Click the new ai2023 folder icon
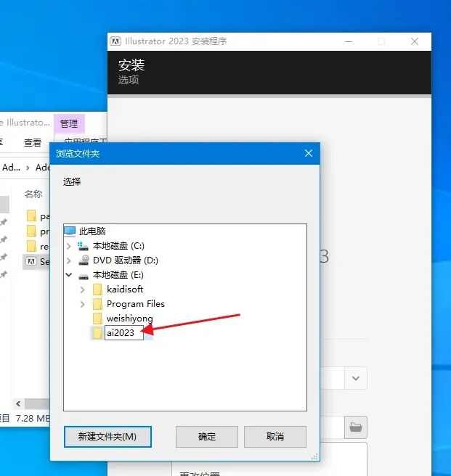 tap(97, 333)
